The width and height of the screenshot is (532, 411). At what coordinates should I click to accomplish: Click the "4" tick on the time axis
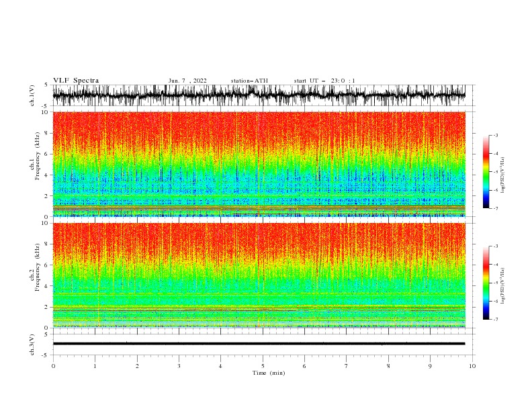pos(220,366)
